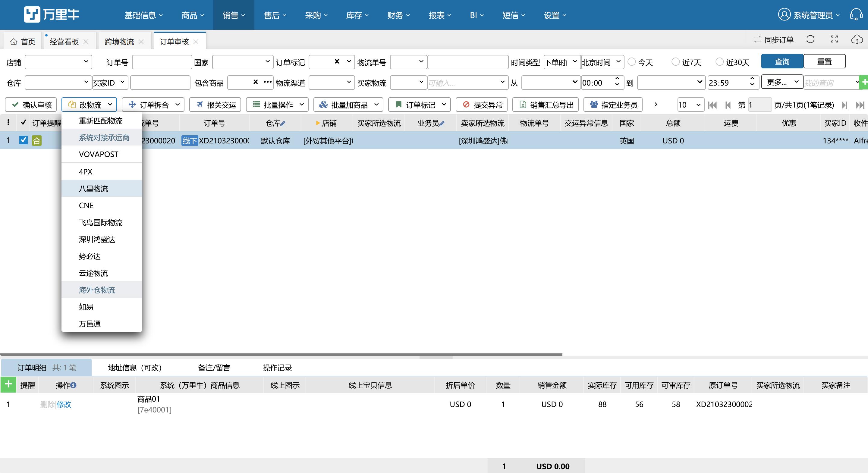The image size is (868, 473).
Task: Select the 近30天 radio button
Action: coord(719,62)
